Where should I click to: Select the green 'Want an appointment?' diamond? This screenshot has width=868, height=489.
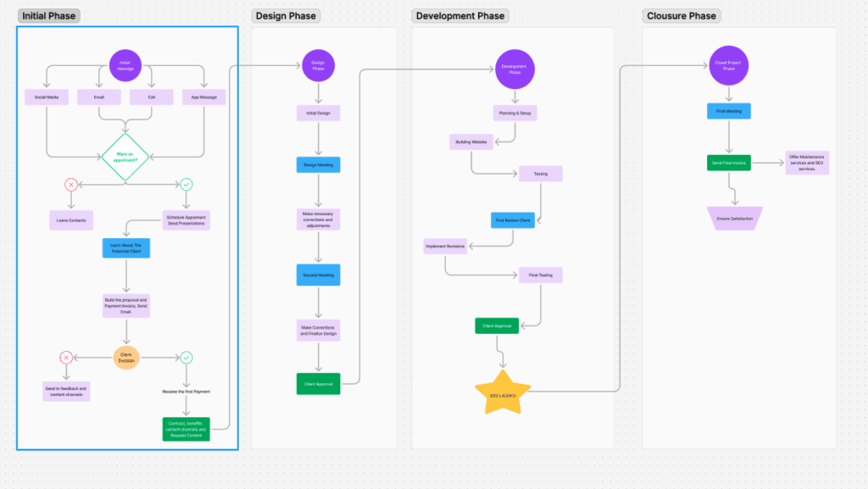(125, 157)
